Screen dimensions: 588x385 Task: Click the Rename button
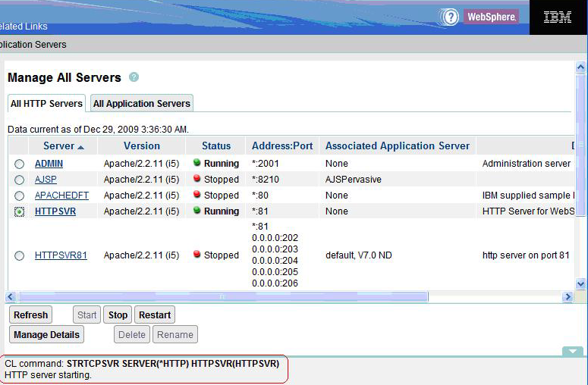point(175,334)
